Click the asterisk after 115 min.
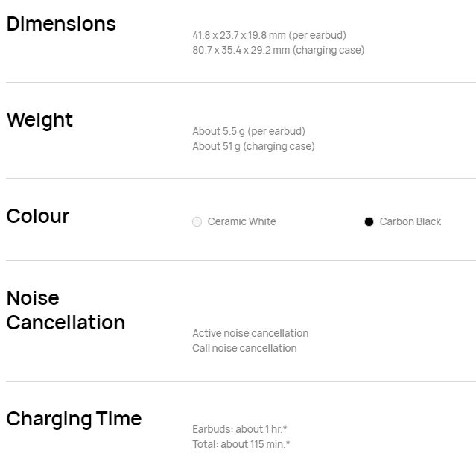The height and width of the screenshot is (462, 476). 288,443
